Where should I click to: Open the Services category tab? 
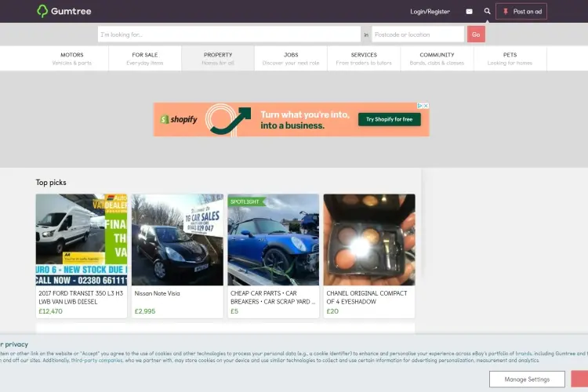[364, 59]
